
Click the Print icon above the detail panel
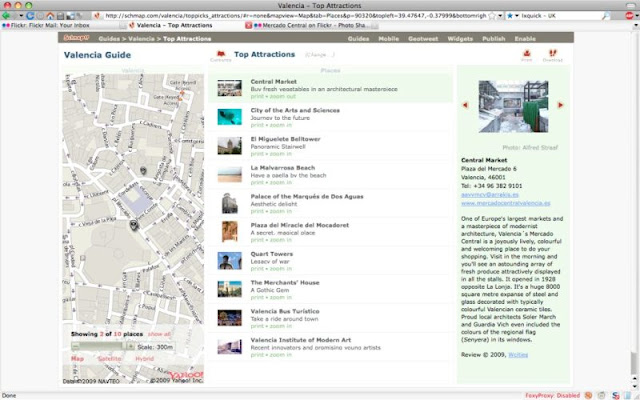coord(527,56)
